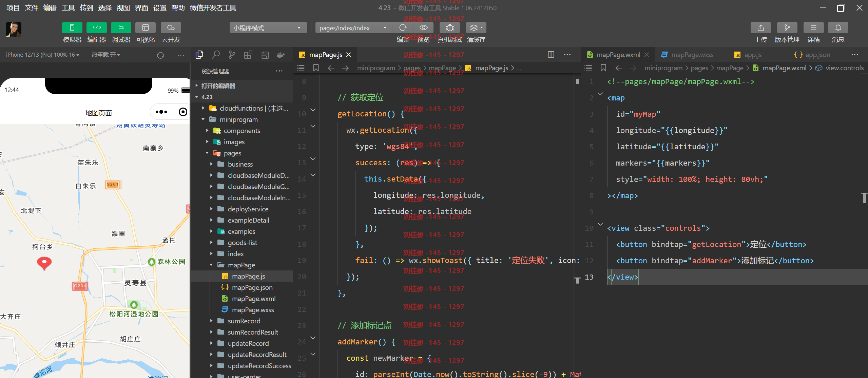
Task: Click the compile refresh icon
Action: click(403, 28)
